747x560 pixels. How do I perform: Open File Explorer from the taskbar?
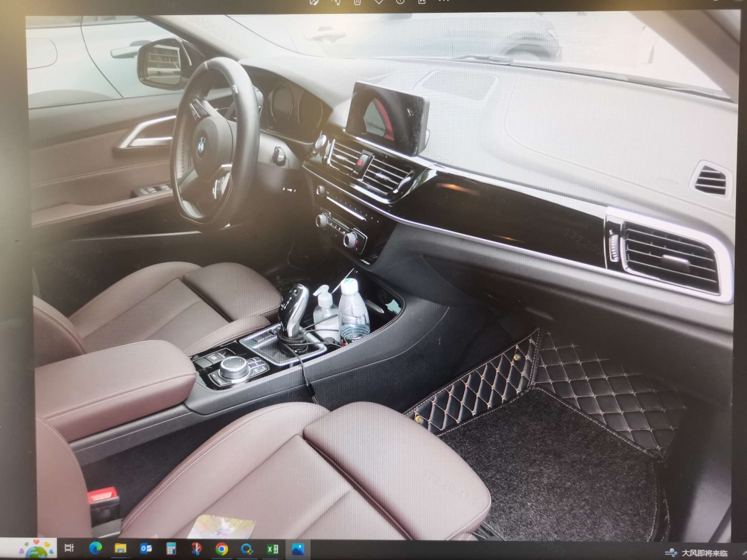click(x=120, y=548)
